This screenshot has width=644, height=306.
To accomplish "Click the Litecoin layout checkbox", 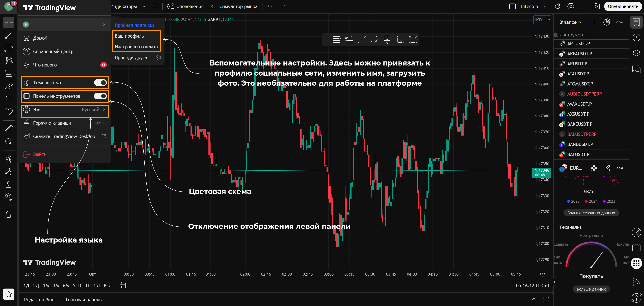I will click(x=513, y=7).
